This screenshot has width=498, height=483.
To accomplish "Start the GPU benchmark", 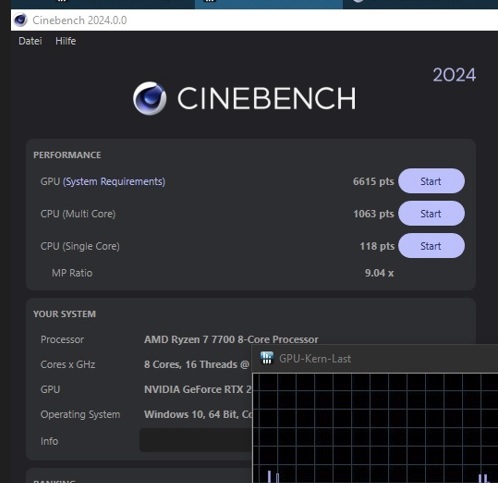I will pos(431,181).
